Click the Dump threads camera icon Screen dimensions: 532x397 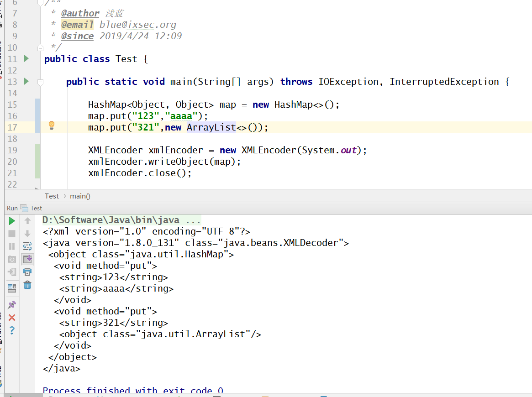(12, 259)
